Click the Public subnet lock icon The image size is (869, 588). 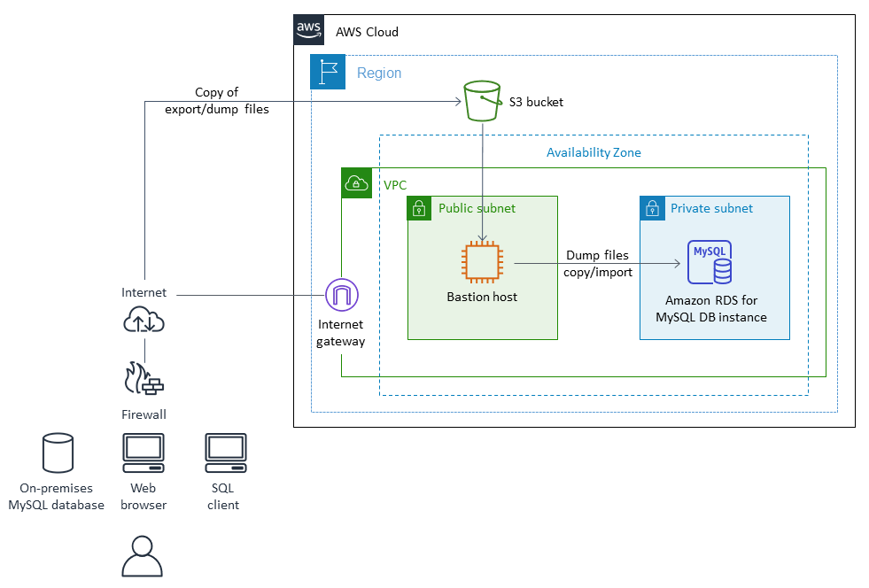[419, 208]
